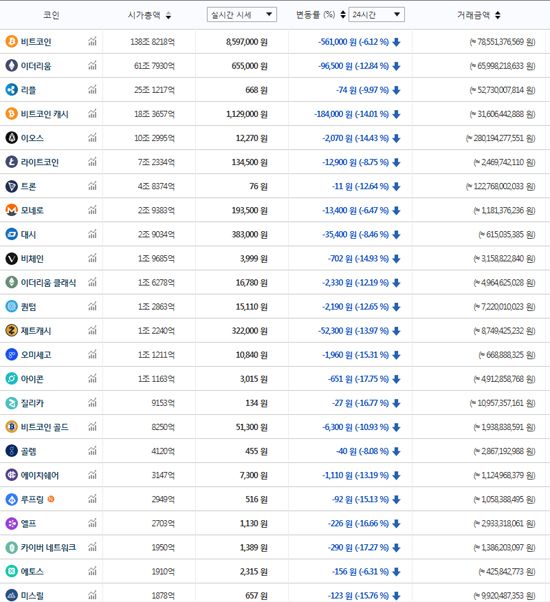Open the chart icon for 이더리움
Viewport: 550px width, 602px height.
pos(92,66)
